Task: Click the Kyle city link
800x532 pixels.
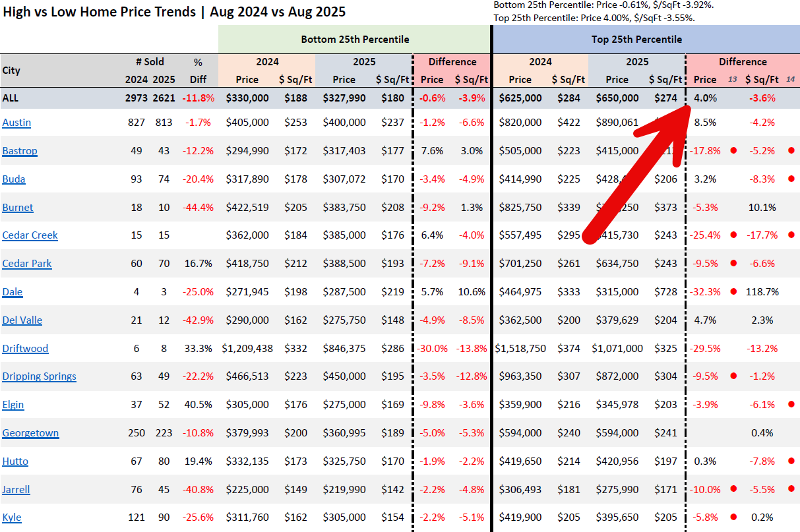Action: [12, 517]
